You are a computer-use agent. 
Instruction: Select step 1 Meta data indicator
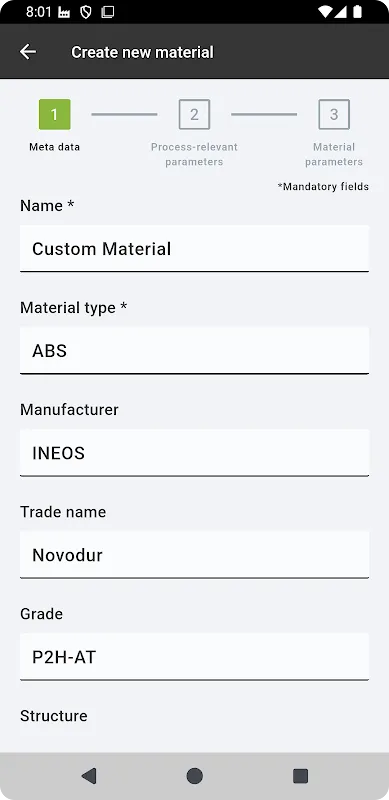55,114
